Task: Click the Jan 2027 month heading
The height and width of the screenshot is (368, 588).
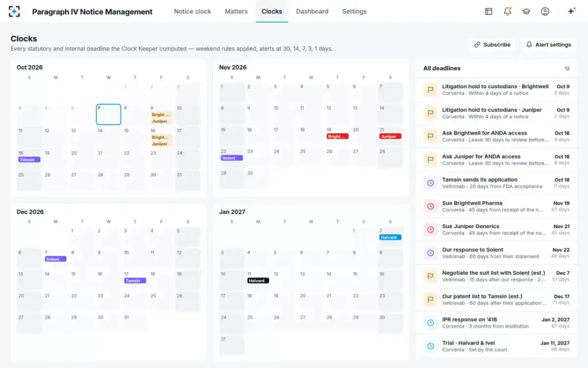Action: click(x=232, y=212)
